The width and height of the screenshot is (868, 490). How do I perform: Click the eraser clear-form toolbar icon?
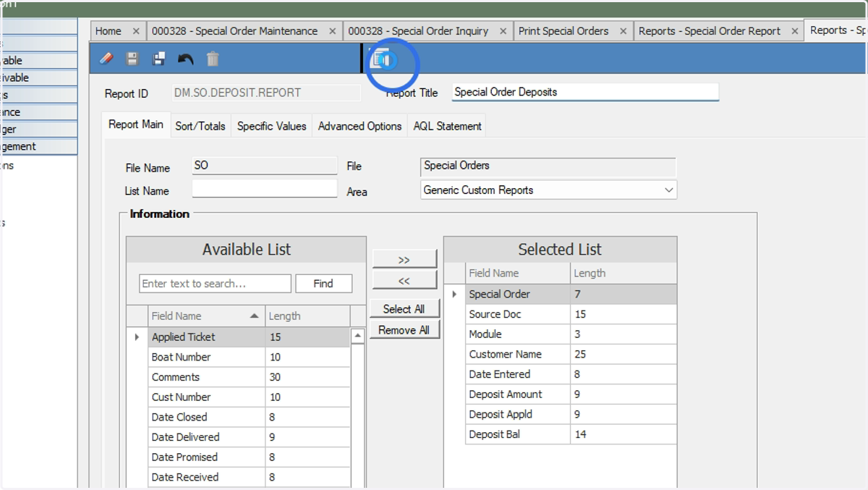[x=106, y=59]
